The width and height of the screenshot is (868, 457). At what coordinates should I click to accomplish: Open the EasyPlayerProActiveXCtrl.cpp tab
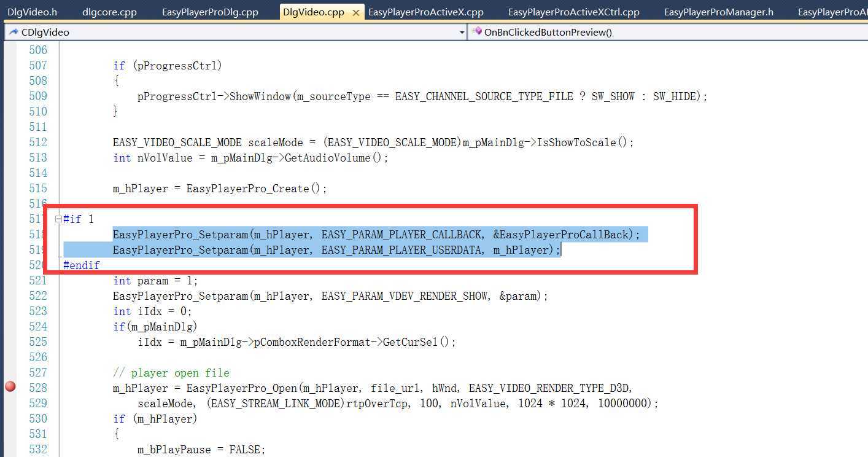coord(574,12)
